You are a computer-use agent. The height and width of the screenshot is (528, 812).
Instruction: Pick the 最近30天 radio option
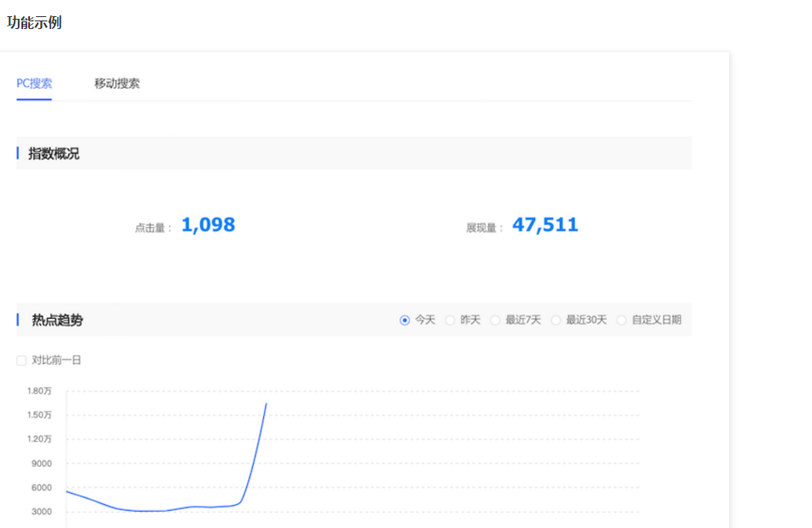[x=556, y=320]
